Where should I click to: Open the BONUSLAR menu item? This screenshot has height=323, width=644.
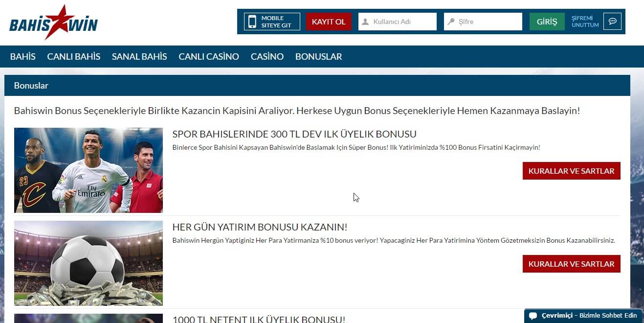(x=318, y=56)
